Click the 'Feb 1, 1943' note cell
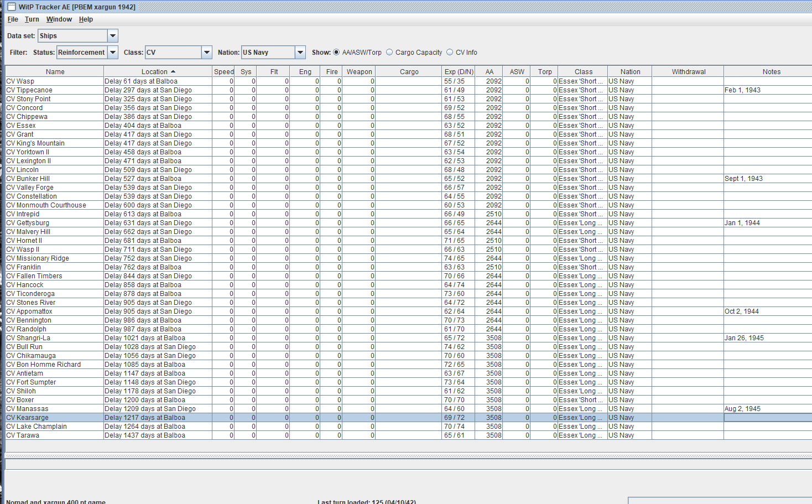This screenshot has width=812, height=504. tap(768, 90)
